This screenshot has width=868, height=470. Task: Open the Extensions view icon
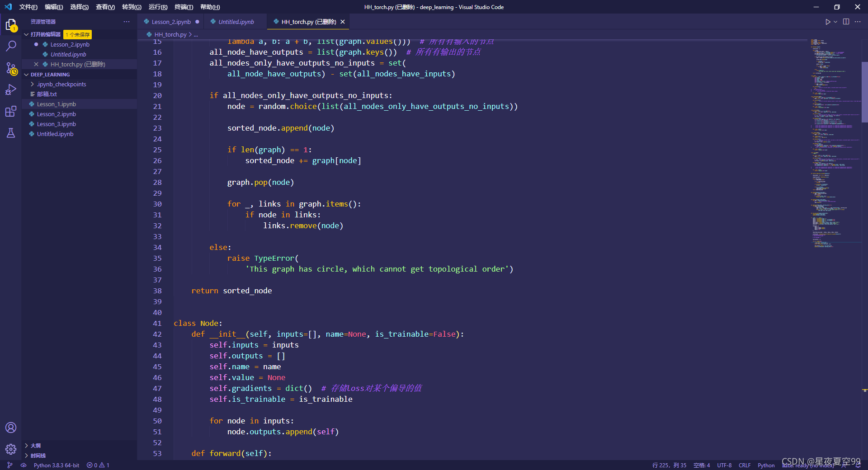coord(11,112)
